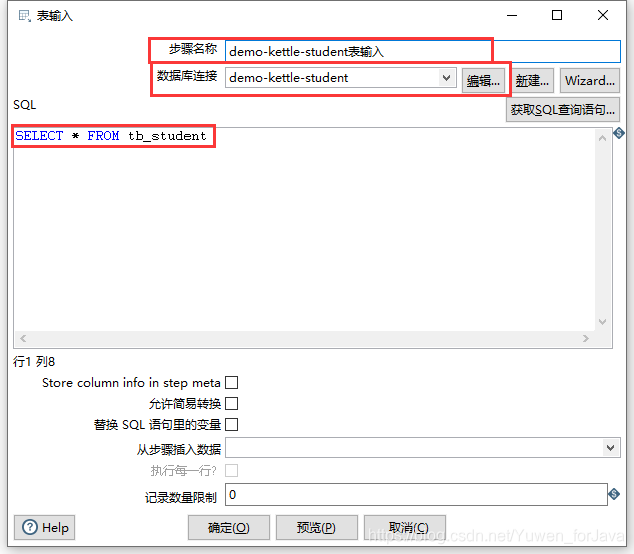The image size is (634, 554).
Task: Enable 替换 SQL 语句里的变量 checkbox
Action: 232,425
